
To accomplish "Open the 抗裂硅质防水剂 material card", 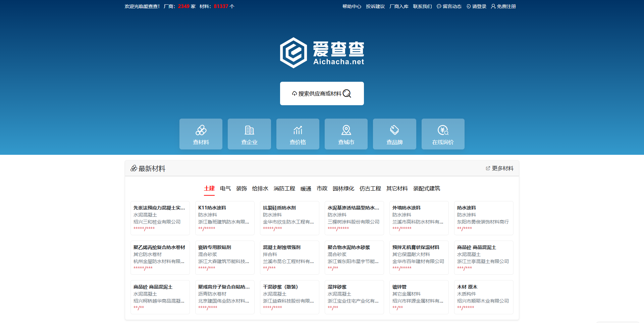I will coord(289,218).
